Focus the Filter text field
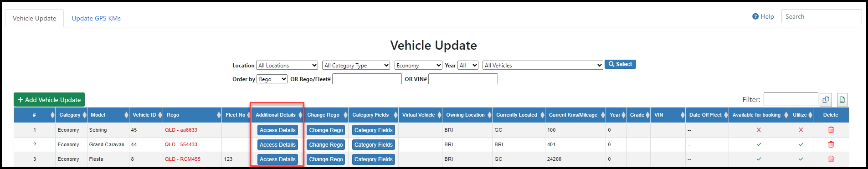This screenshot has height=169, width=868. point(791,99)
